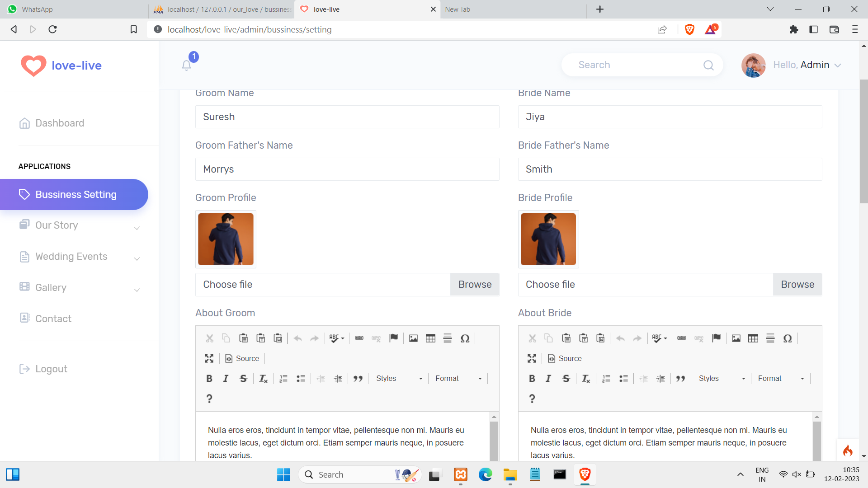
Task: Insert special character in Bride editor
Action: tap(788, 338)
